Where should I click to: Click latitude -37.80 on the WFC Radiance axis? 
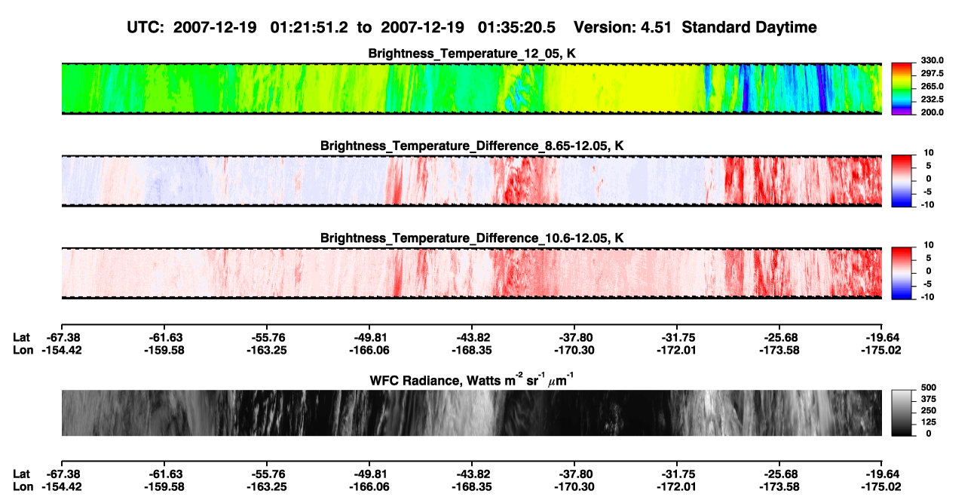coord(574,474)
